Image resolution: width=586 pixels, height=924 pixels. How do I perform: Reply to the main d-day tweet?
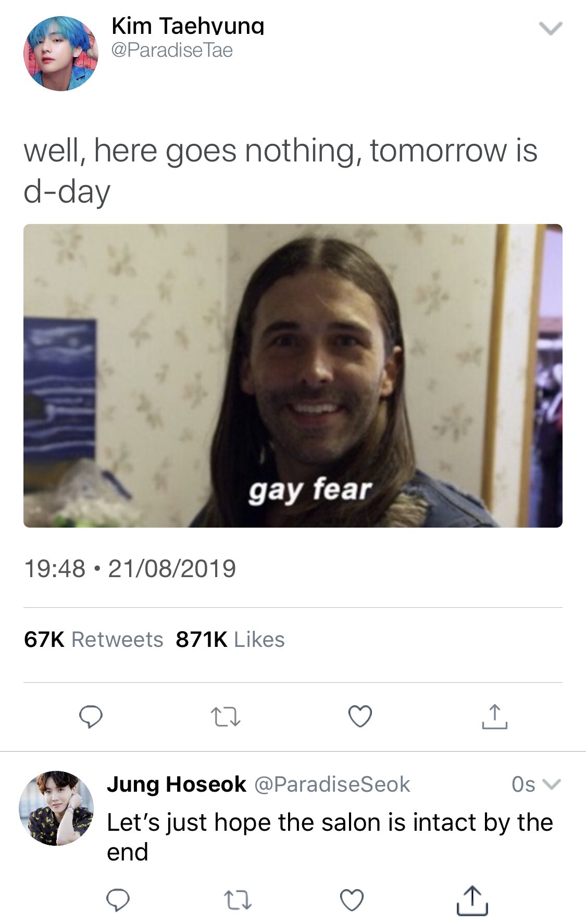pos(91,716)
